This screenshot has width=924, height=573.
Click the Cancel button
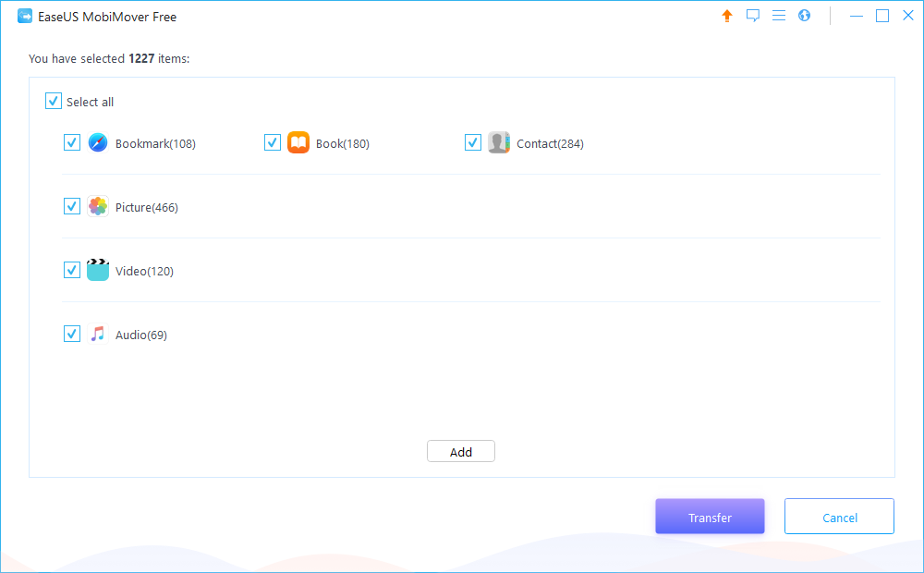(839, 518)
